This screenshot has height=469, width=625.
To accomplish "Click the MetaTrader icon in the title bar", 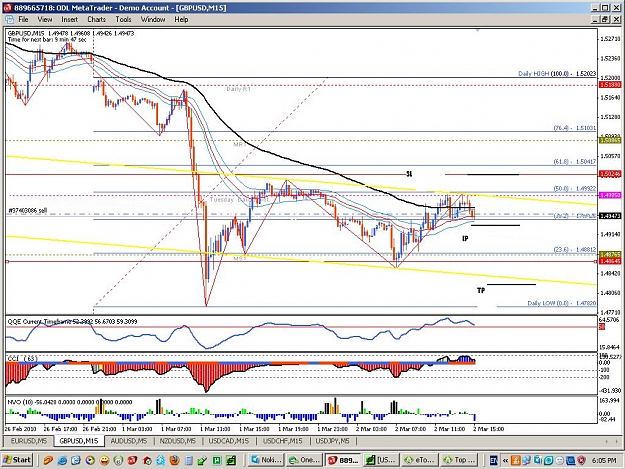I will pyautogui.click(x=8, y=8).
